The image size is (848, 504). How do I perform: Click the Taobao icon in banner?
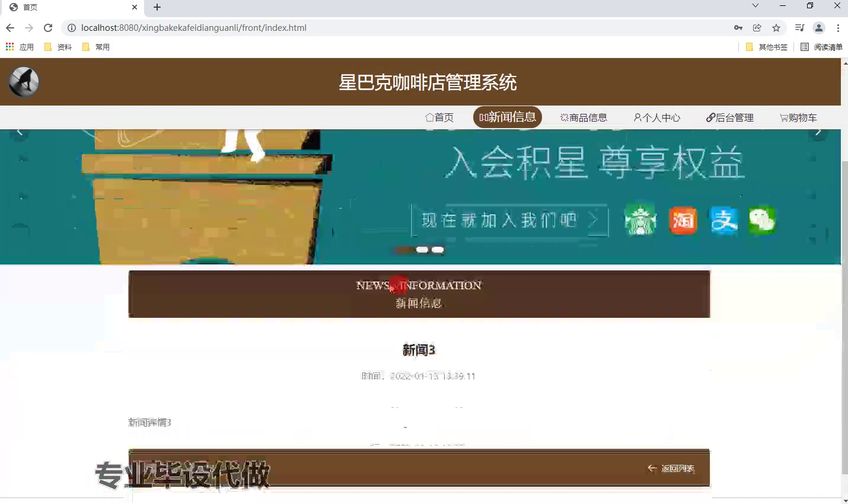point(683,221)
